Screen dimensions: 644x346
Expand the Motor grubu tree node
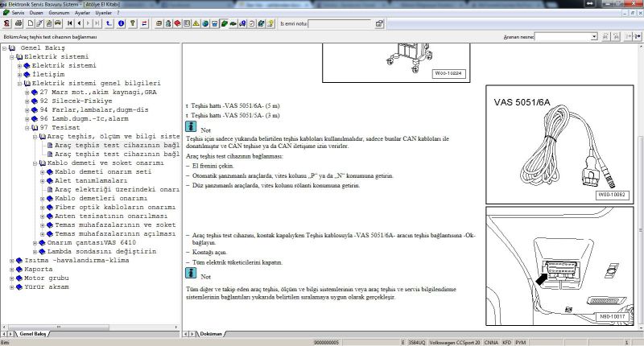(x=12, y=278)
